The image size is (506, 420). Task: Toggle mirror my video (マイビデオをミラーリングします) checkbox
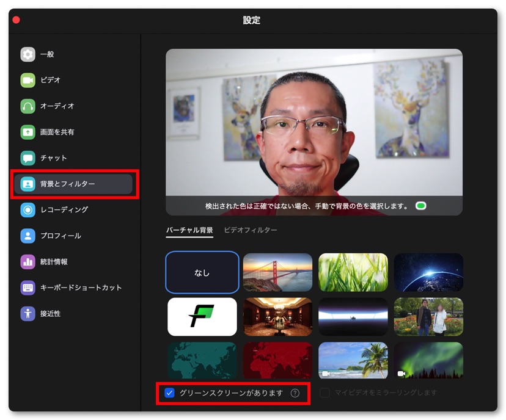click(325, 393)
